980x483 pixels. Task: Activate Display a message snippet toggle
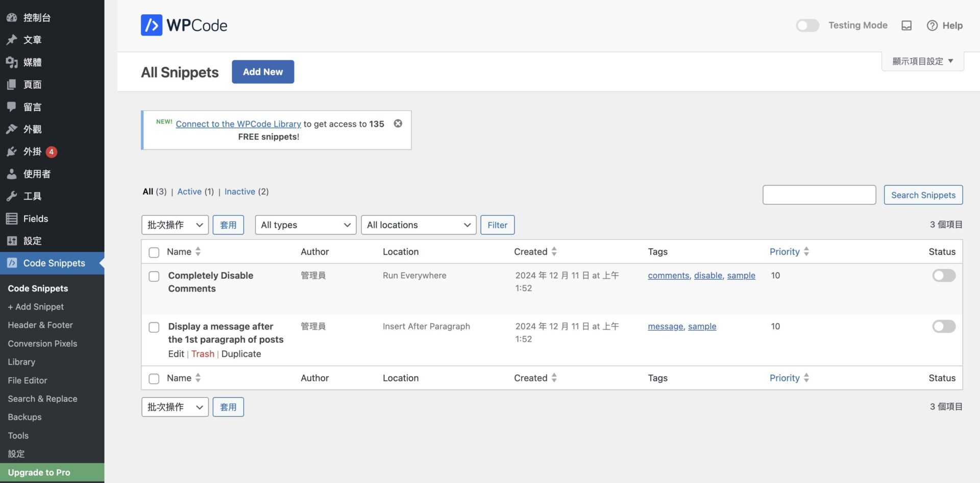944,326
